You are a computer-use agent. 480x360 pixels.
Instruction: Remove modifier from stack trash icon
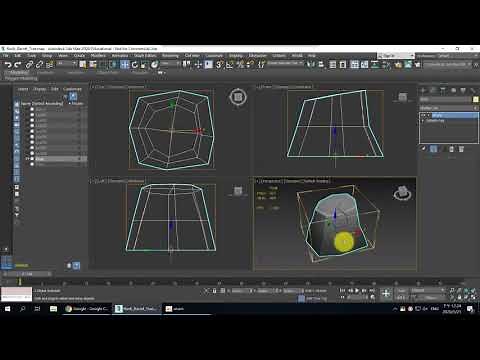pyautogui.click(x=451, y=149)
